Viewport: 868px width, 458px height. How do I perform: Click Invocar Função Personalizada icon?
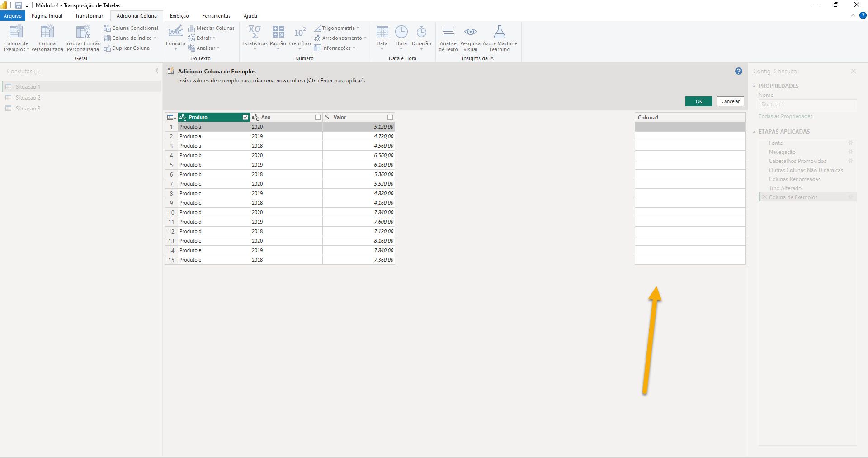pyautogui.click(x=83, y=32)
